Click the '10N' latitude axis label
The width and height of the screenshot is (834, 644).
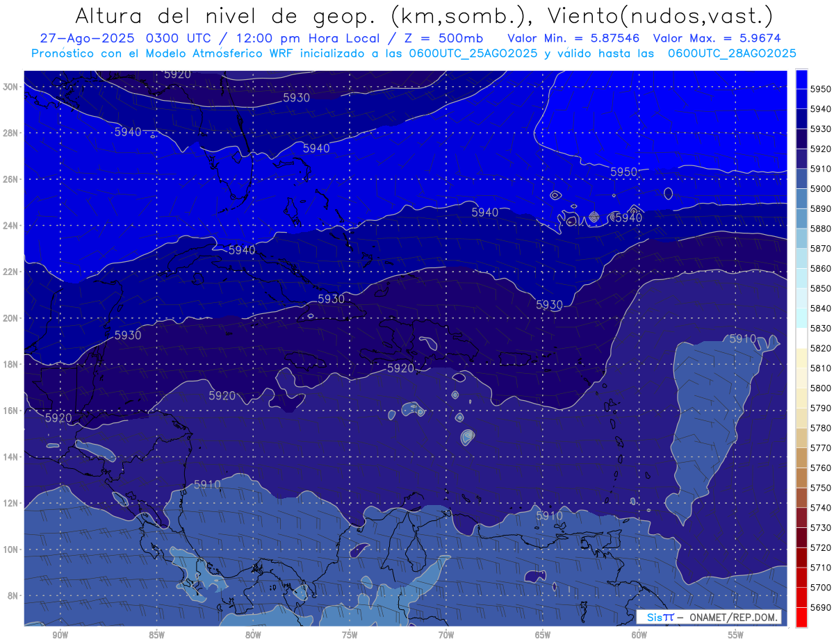coord(10,550)
